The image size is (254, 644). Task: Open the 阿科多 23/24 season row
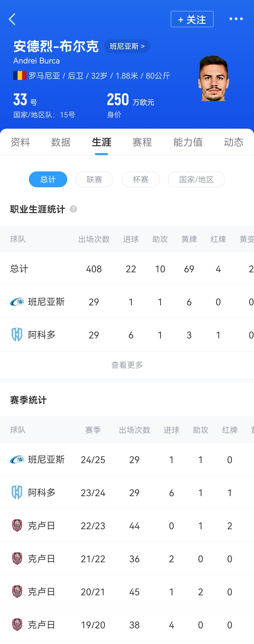click(x=127, y=492)
